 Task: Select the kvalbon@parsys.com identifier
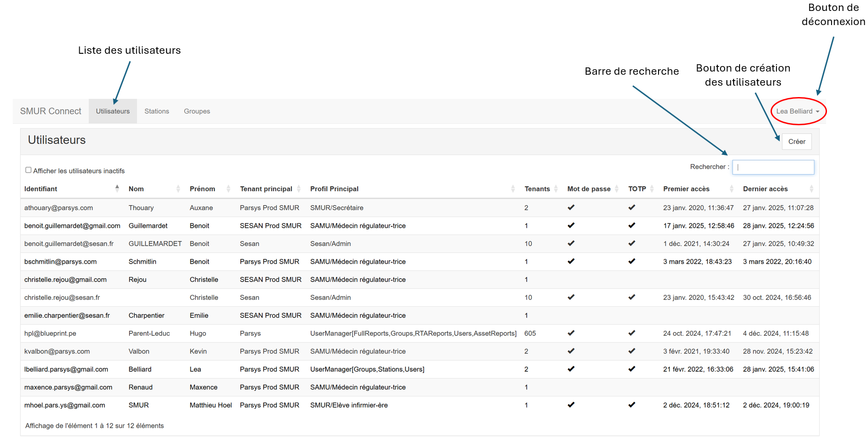57,352
